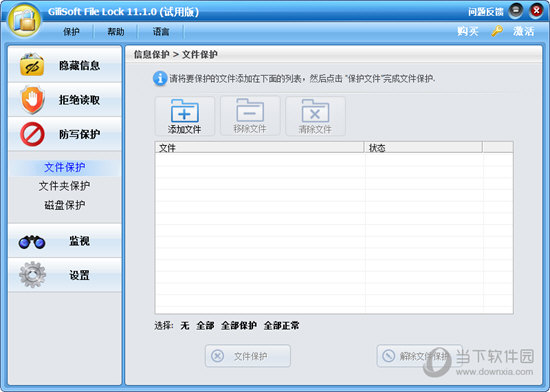The image size is (550, 392).
Task: Click the blue info icon
Action: click(160, 78)
